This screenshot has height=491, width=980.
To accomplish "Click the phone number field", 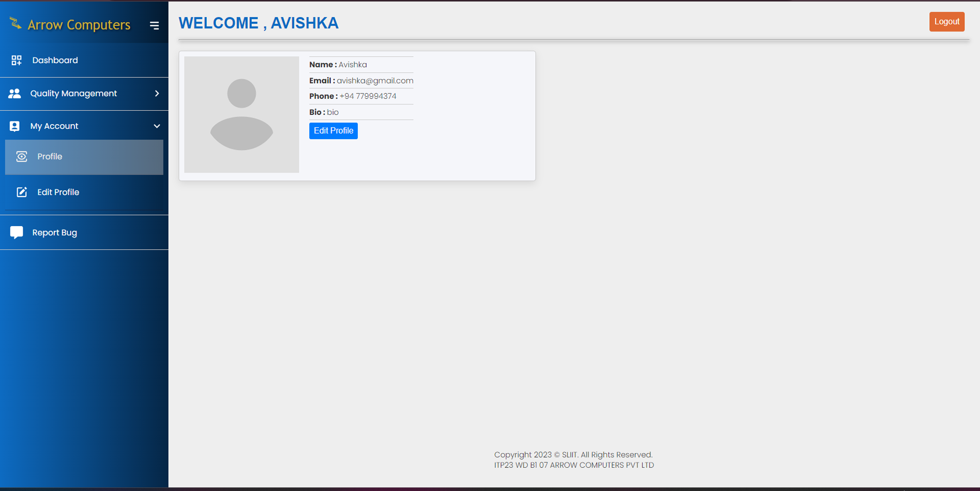I will [367, 96].
